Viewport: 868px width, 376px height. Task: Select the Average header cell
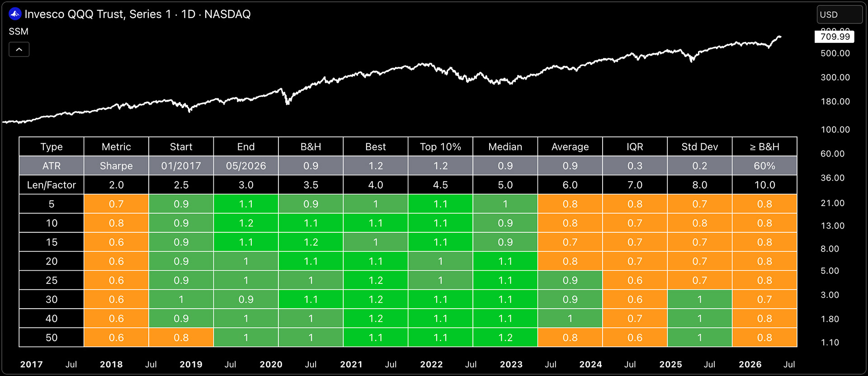[570, 147]
